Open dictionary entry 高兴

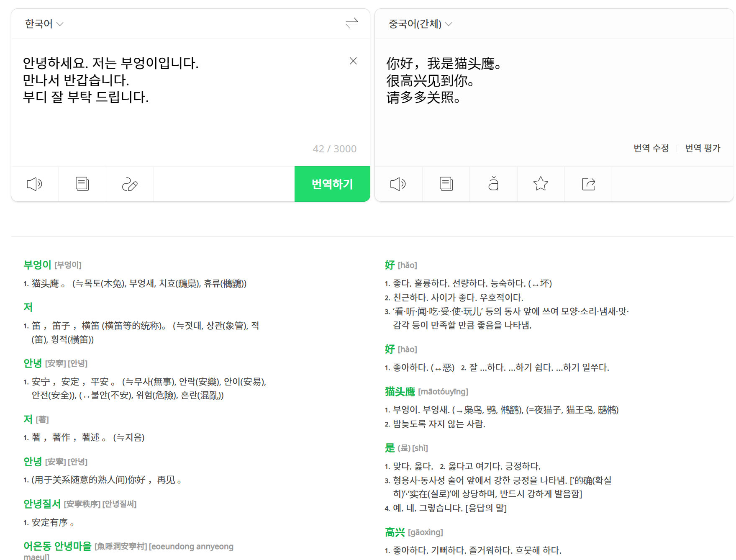(395, 532)
